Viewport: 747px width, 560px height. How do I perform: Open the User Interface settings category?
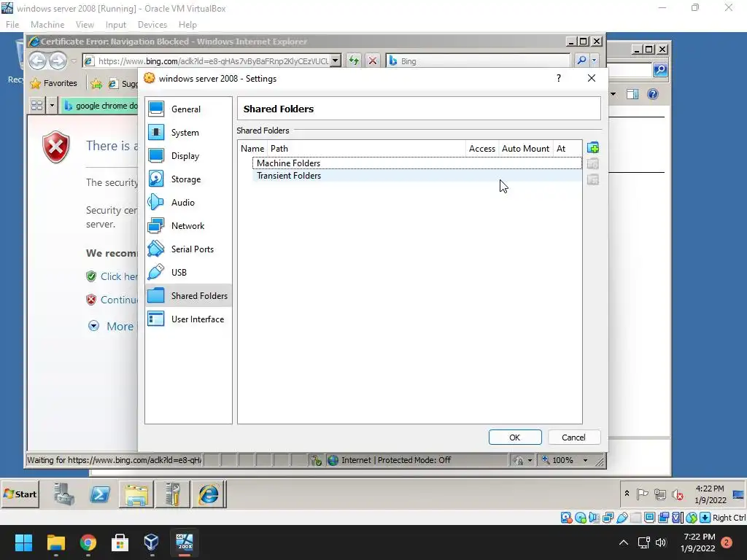point(188,319)
